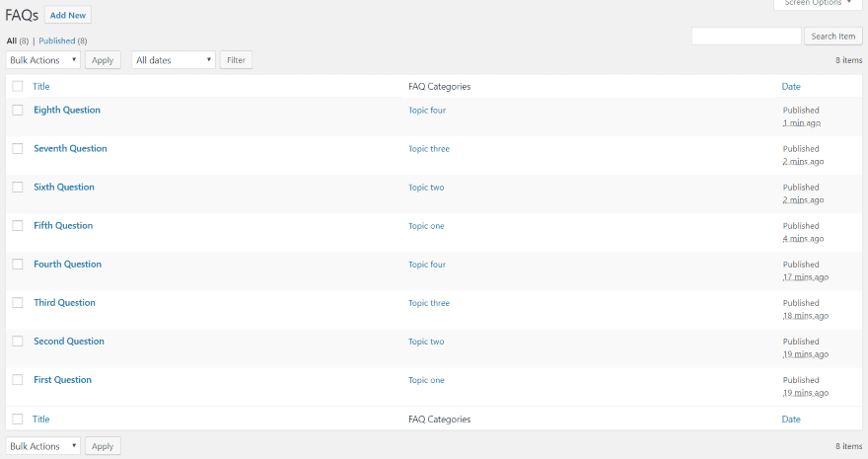Check the Third Question checkbox
Viewport: 868px width, 459px height.
pyautogui.click(x=18, y=303)
